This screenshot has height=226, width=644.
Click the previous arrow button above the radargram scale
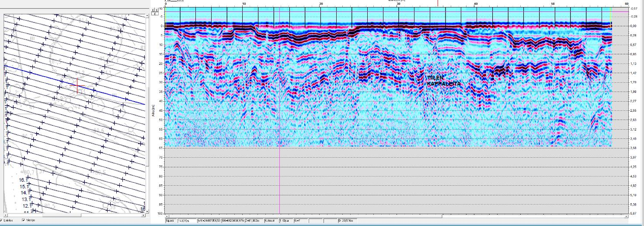153,10
